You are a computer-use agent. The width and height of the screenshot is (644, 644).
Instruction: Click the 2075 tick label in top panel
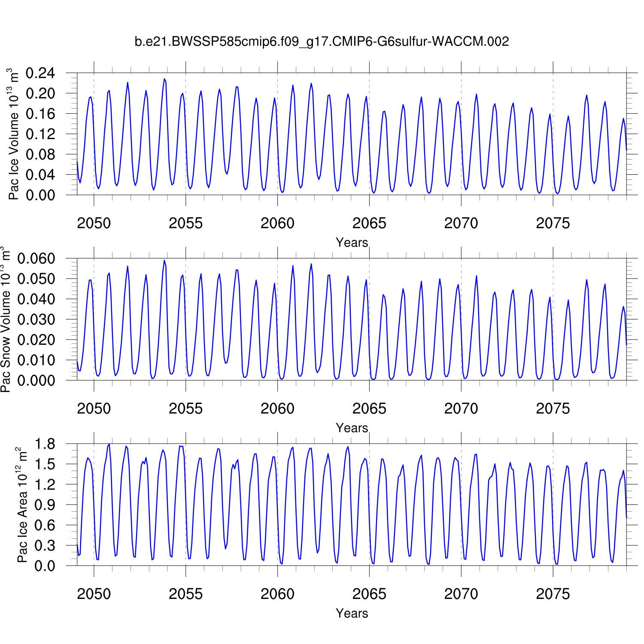pyautogui.click(x=553, y=223)
